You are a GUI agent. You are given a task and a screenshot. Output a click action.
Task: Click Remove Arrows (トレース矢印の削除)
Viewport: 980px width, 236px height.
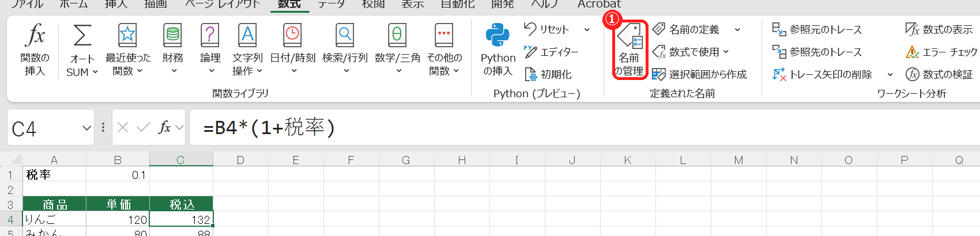coord(822,74)
